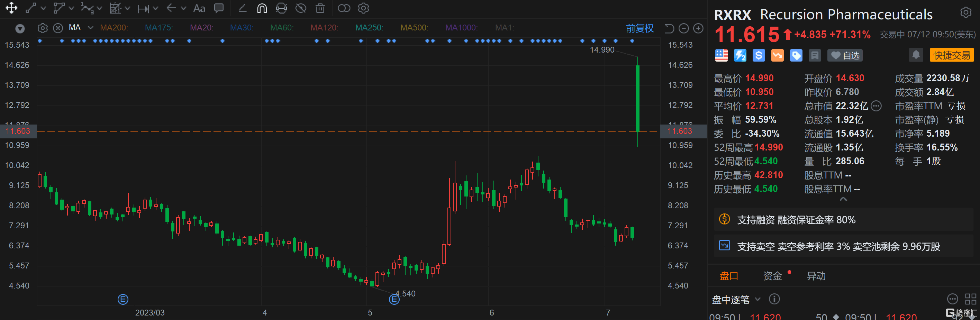Select the crosshair move cursor tool
This screenshot has width=980, height=320.
coord(11,8)
